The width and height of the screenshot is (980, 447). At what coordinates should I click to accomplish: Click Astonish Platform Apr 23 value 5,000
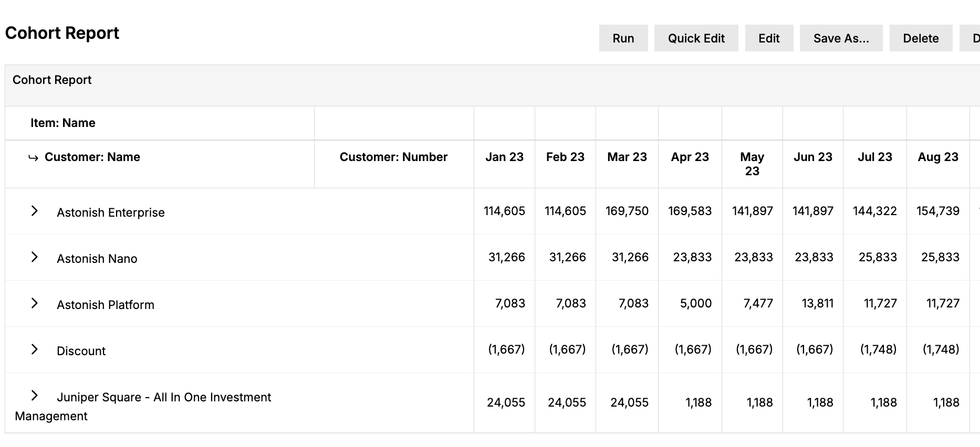point(696,303)
